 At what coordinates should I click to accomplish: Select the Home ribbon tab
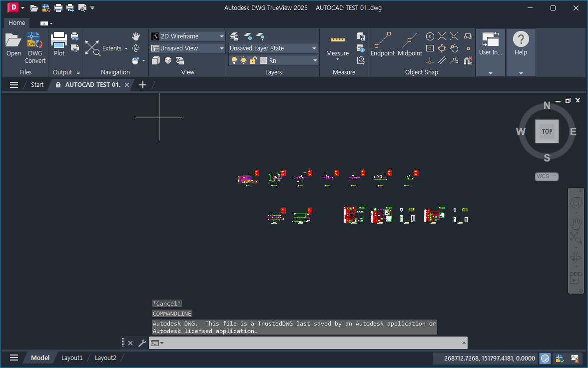pos(17,23)
